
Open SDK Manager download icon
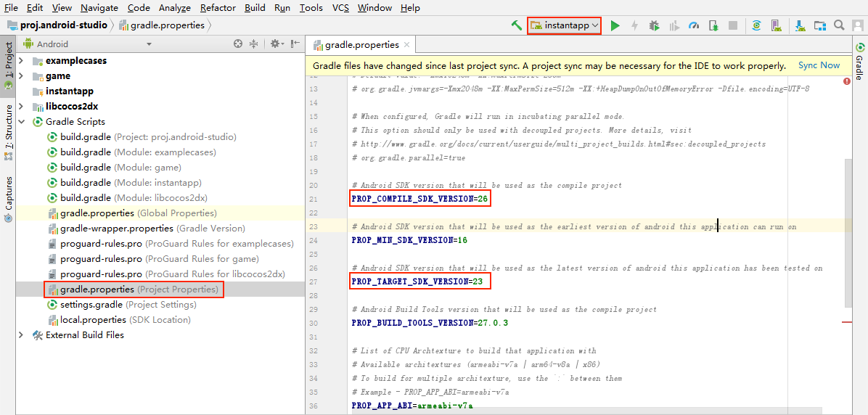[799, 25]
